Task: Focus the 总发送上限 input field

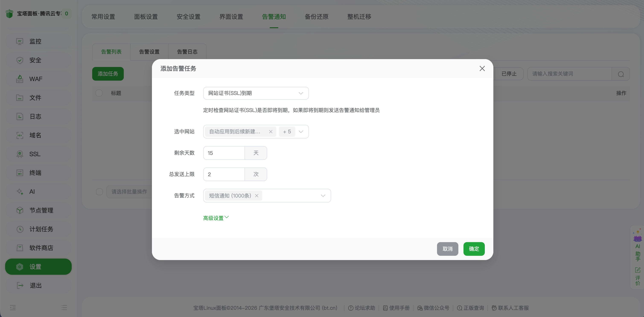Action: (224, 174)
